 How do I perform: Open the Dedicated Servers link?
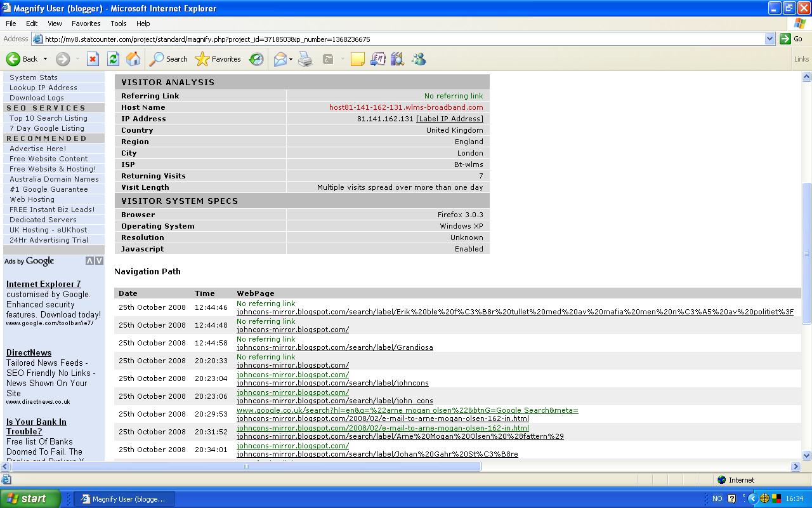[43, 220]
